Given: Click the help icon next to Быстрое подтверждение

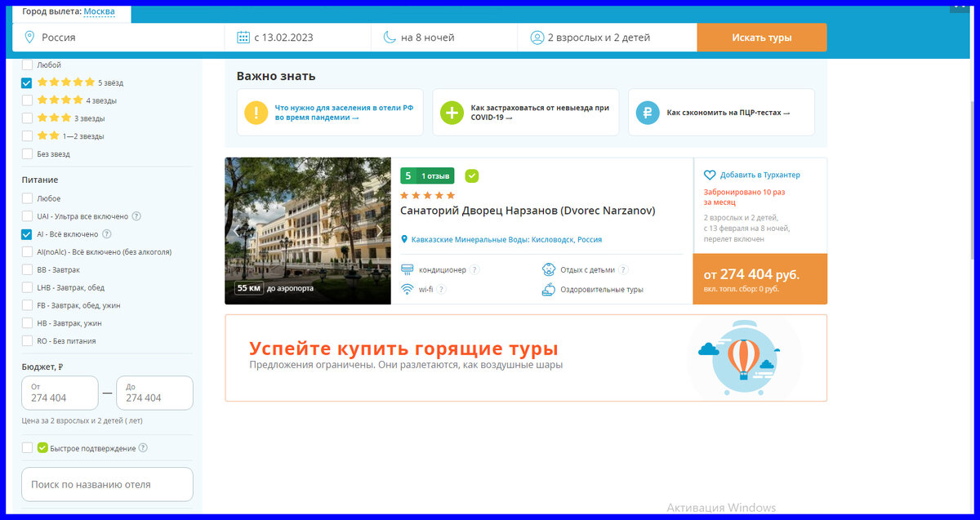Looking at the screenshot, I should pyautogui.click(x=143, y=448).
